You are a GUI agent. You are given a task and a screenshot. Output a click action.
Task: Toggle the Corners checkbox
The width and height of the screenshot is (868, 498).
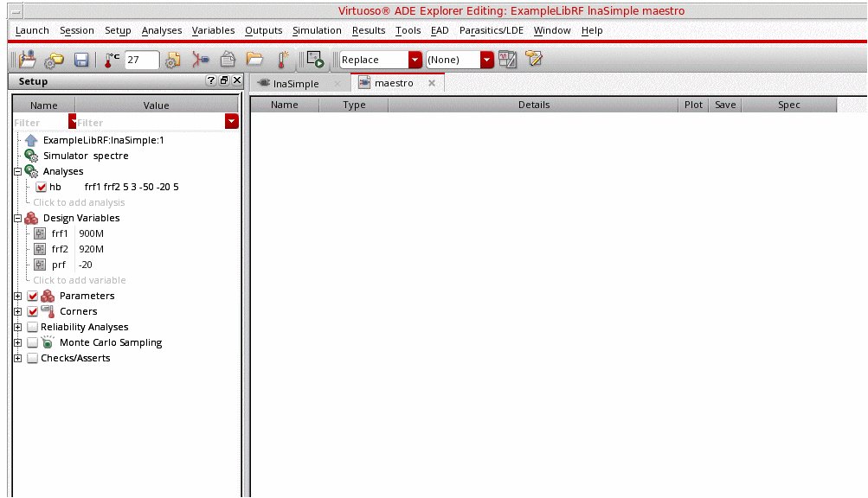tap(33, 311)
